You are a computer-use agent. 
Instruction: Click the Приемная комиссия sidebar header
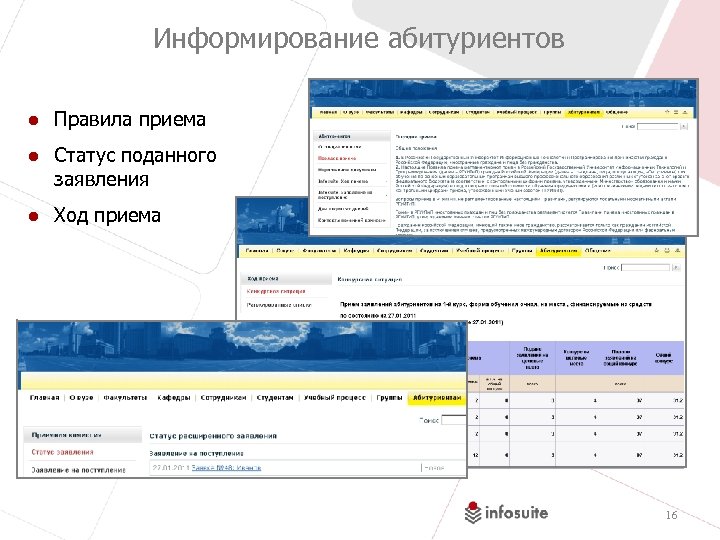point(83,435)
